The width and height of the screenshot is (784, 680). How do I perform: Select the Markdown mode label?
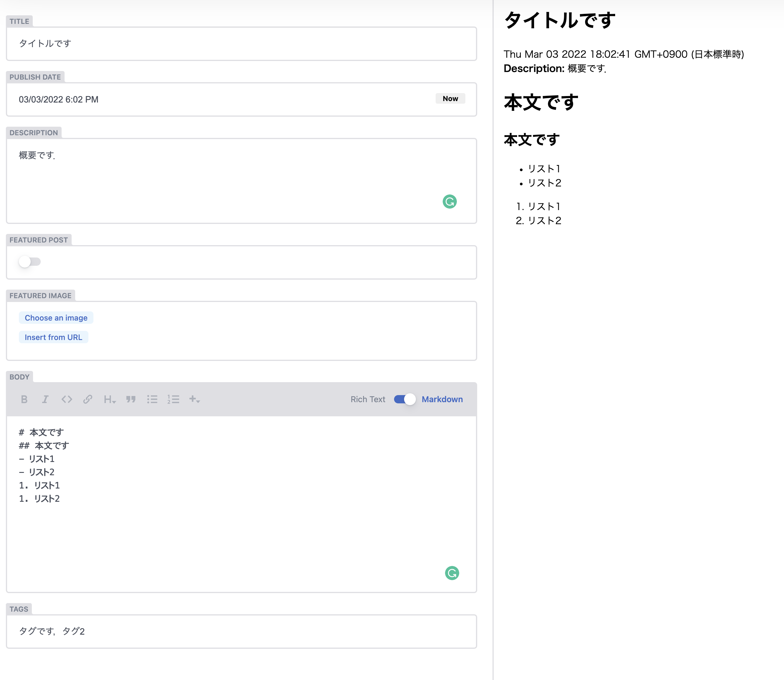coord(442,399)
